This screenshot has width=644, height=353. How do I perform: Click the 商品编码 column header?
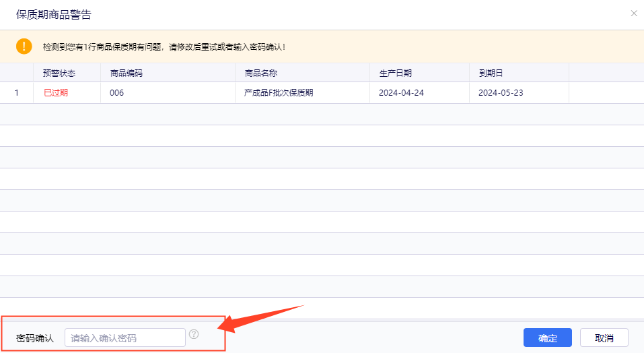(x=168, y=73)
